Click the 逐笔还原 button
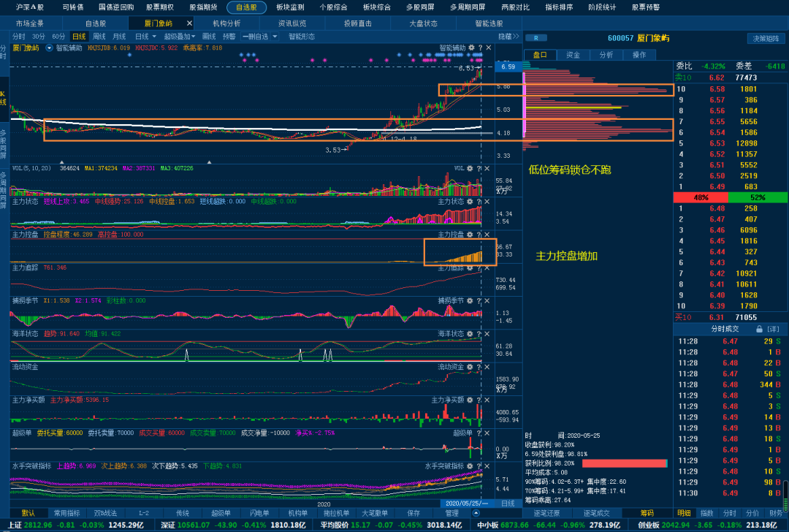 (547, 513)
